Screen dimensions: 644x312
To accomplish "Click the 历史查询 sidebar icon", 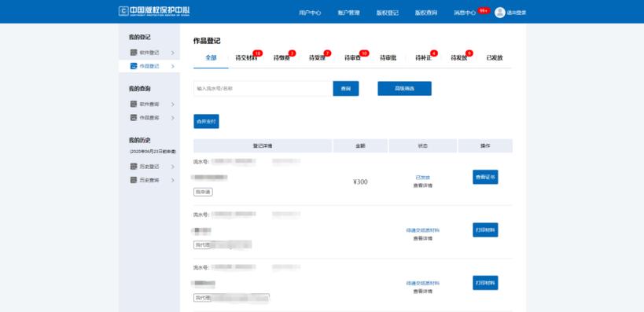I will point(133,180).
